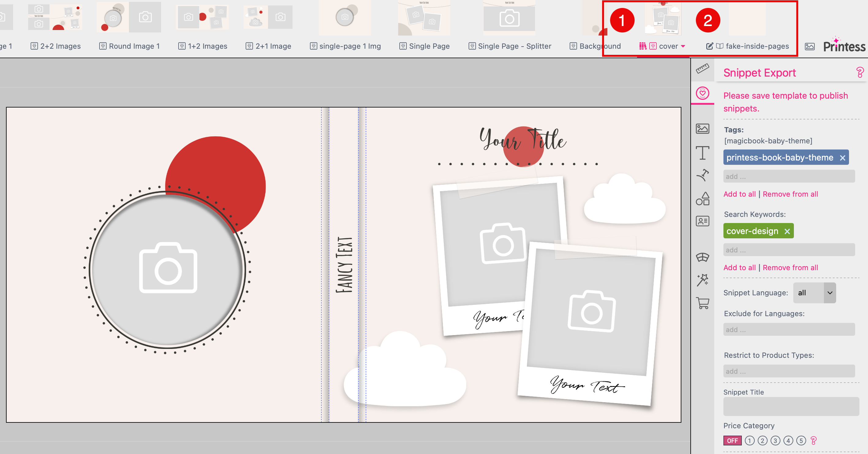Viewport: 868px width, 454px height.
Task: Select the Text tool icon
Action: tap(703, 153)
